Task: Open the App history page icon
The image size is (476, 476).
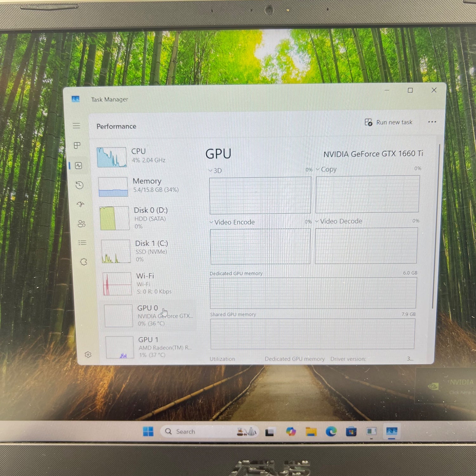Action: [79, 185]
